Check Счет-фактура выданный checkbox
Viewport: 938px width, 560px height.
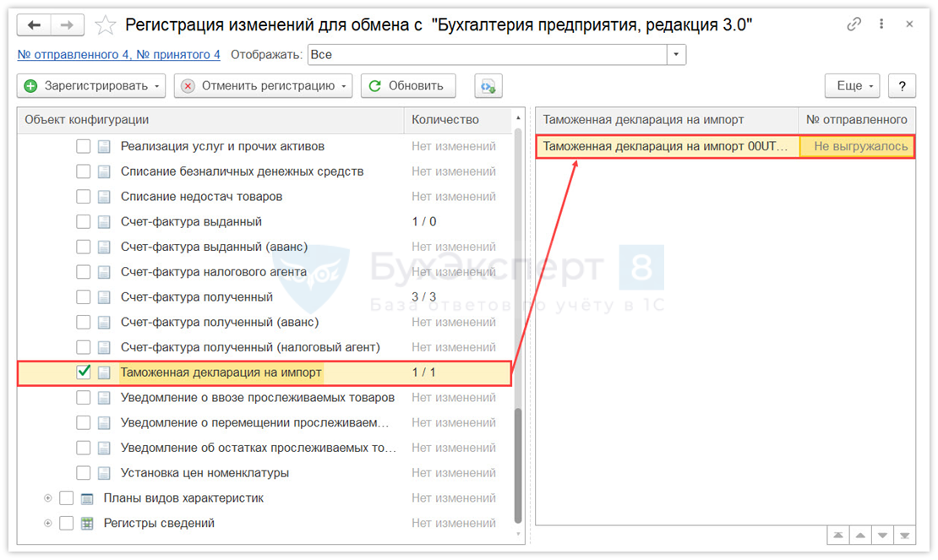[83, 222]
